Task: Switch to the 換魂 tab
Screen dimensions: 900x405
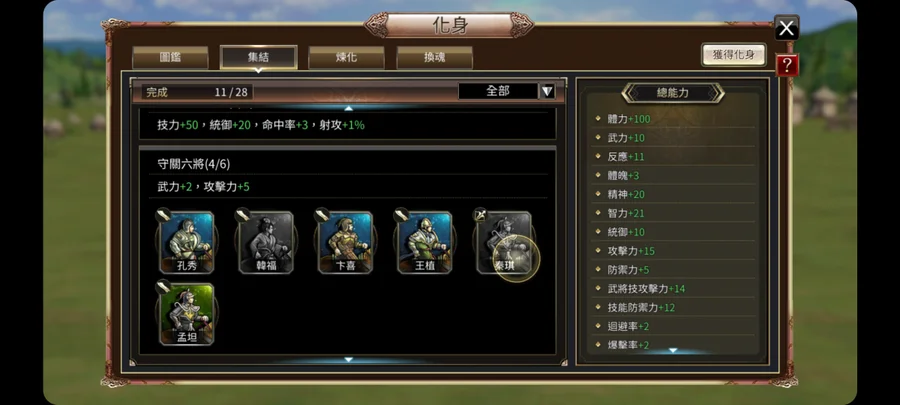Action: 435,57
